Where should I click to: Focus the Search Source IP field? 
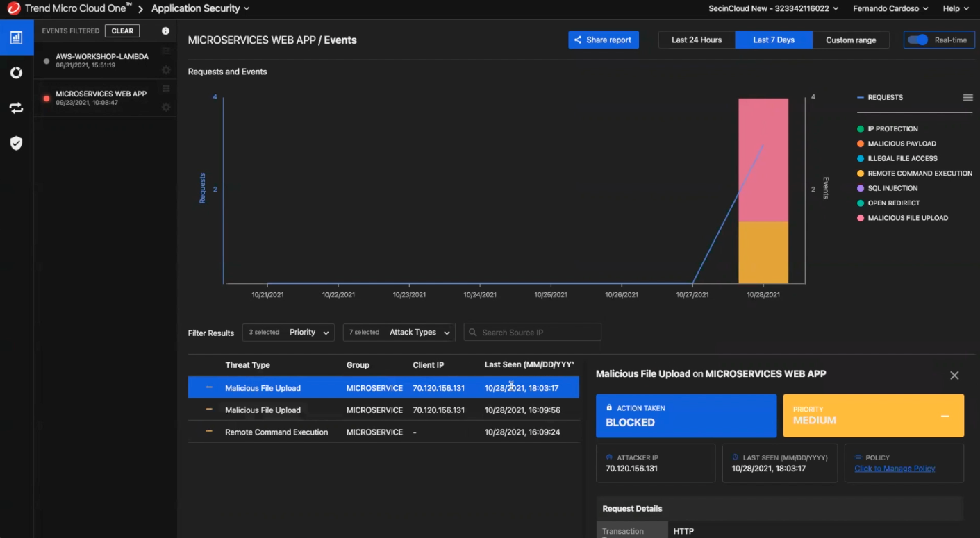[x=533, y=333]
